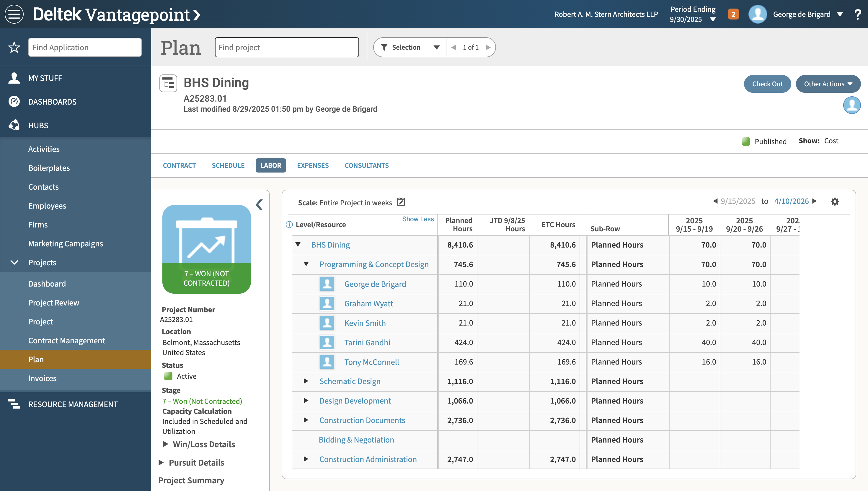868x491 pixels.
Task: Expand the Win/Loss Details section
Action: coord(165,444)
